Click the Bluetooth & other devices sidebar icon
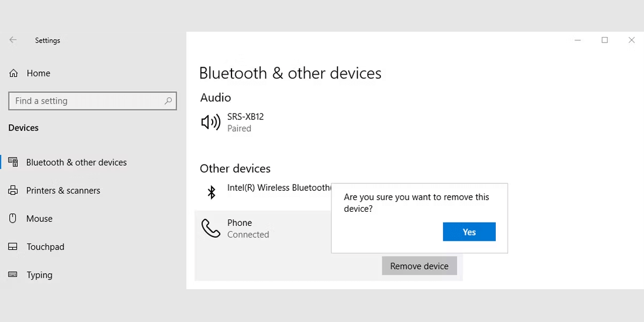The image size is (644, 322). [13, 162]
